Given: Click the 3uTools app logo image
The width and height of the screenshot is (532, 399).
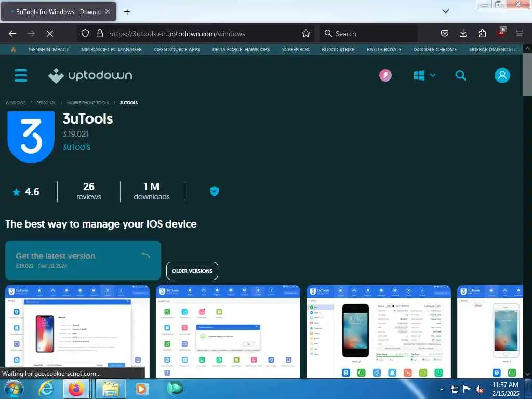Looking at the screenshot, I should click(x=31, y=137).
